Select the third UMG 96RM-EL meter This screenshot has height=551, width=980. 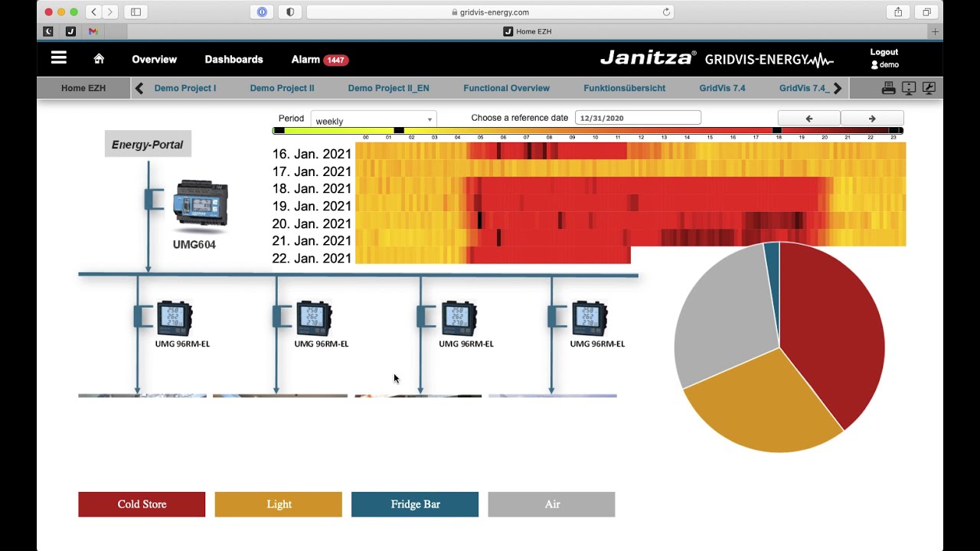459,318
